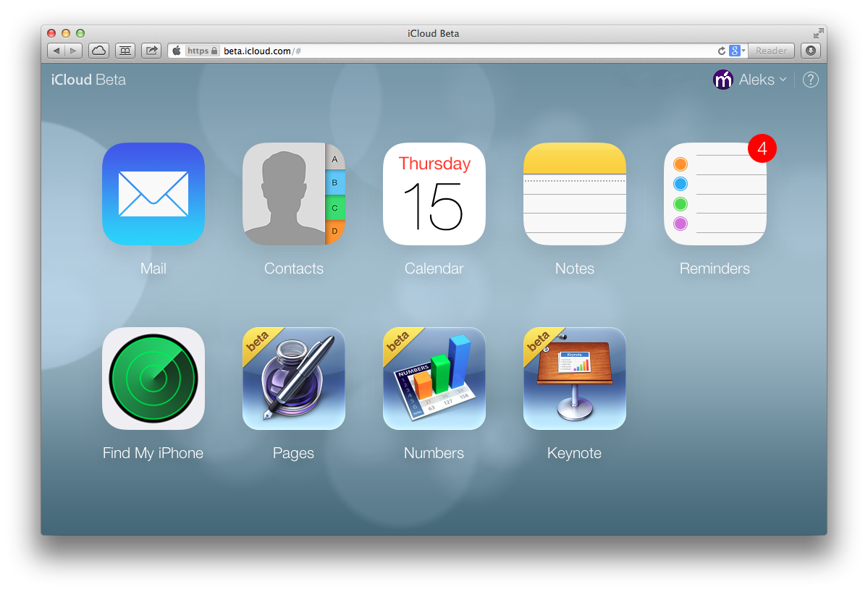Click the red badge showing 4 on Reminders

[x=762, y=148]
